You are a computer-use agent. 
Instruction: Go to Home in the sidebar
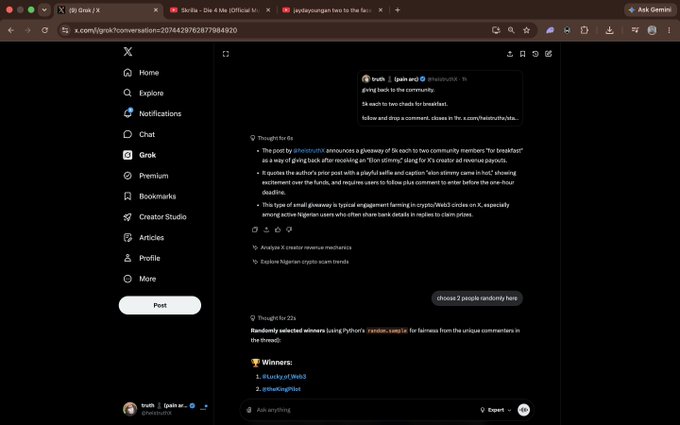pyautogui.click(x=141, y=72)
